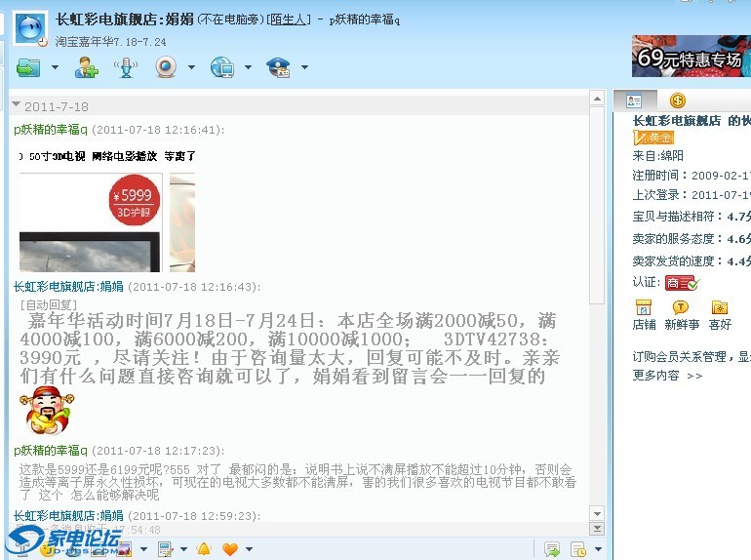
Task: Click the police officer report icon
Action: [279, 67]
